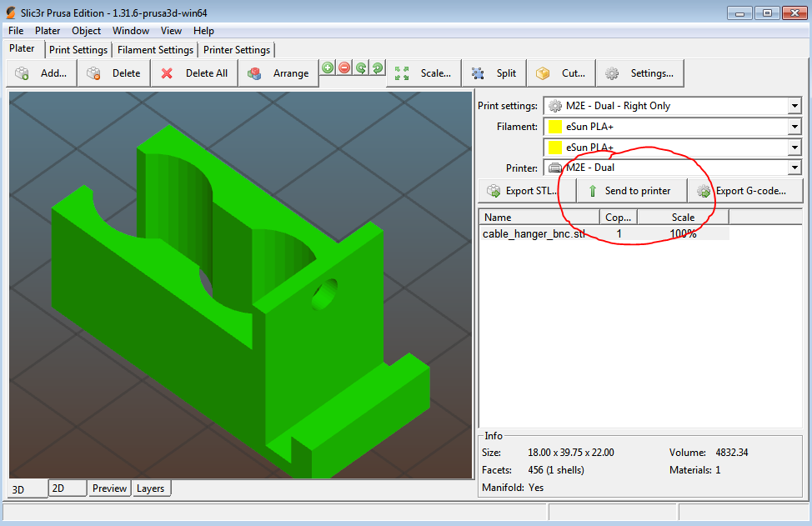Open the Printer M2E - Dual dropdown
The image size is (812, 526).
click(793, 168)
